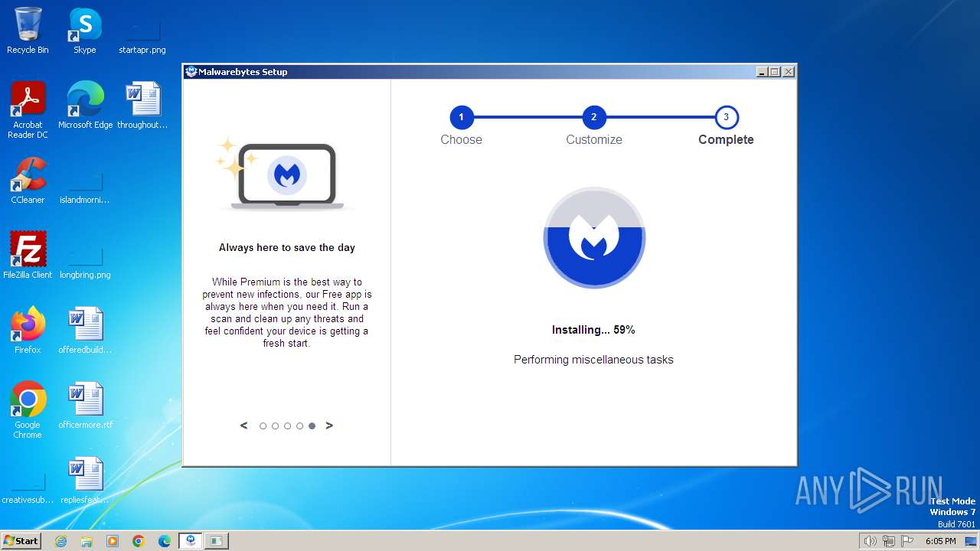
Task: Open the network tray icon
Action: (888, 541)
